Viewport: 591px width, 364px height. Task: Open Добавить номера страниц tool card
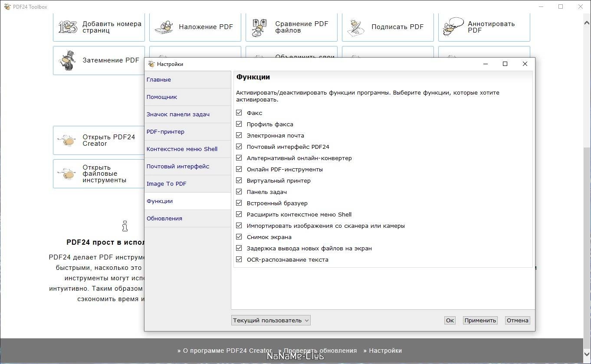coord(99,27)
